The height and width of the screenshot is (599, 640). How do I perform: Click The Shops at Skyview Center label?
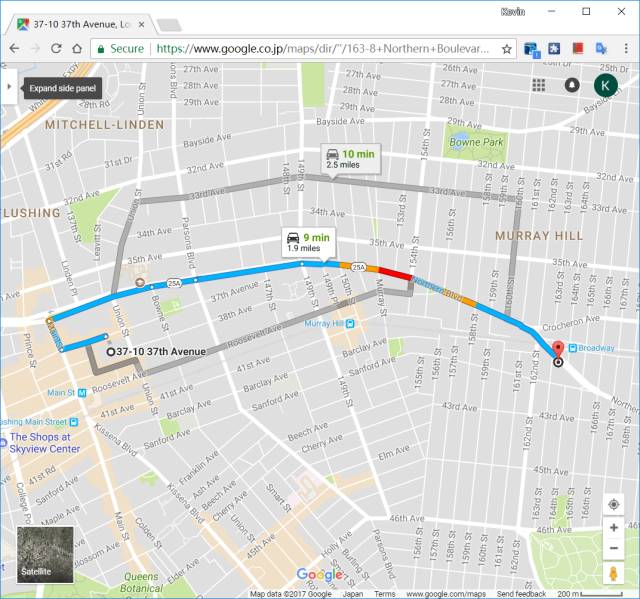[45, 443]
